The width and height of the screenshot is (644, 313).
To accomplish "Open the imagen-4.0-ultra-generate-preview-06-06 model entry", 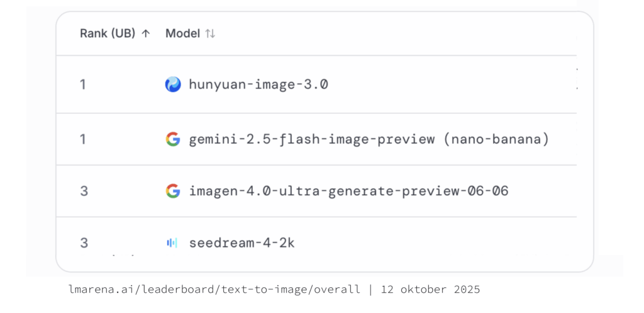I will click(x=348, y=191).
